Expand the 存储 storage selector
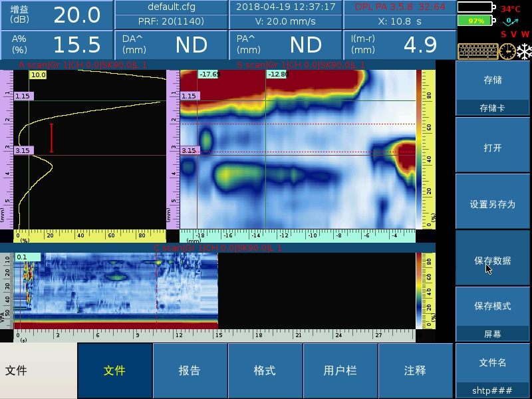Image resolution: width=532 pixels, height=399 pixels. (x=492, y=88)
